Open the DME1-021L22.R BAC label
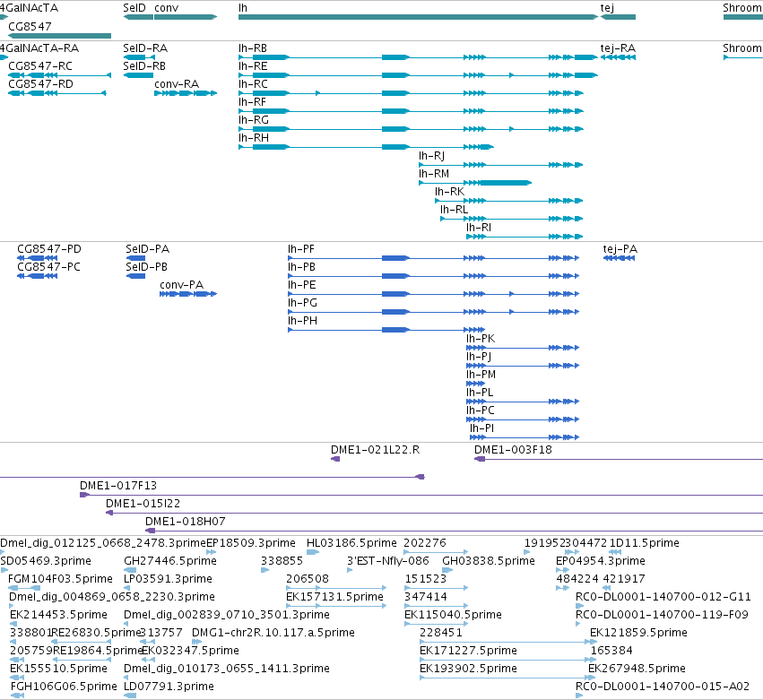The height and width of the screenshot is (700, 763). click(x=375, y=450)
